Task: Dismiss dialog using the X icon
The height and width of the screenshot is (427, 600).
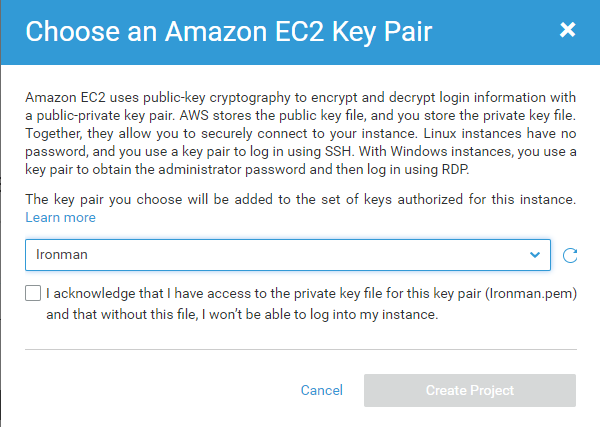Action: coord(567,30)
